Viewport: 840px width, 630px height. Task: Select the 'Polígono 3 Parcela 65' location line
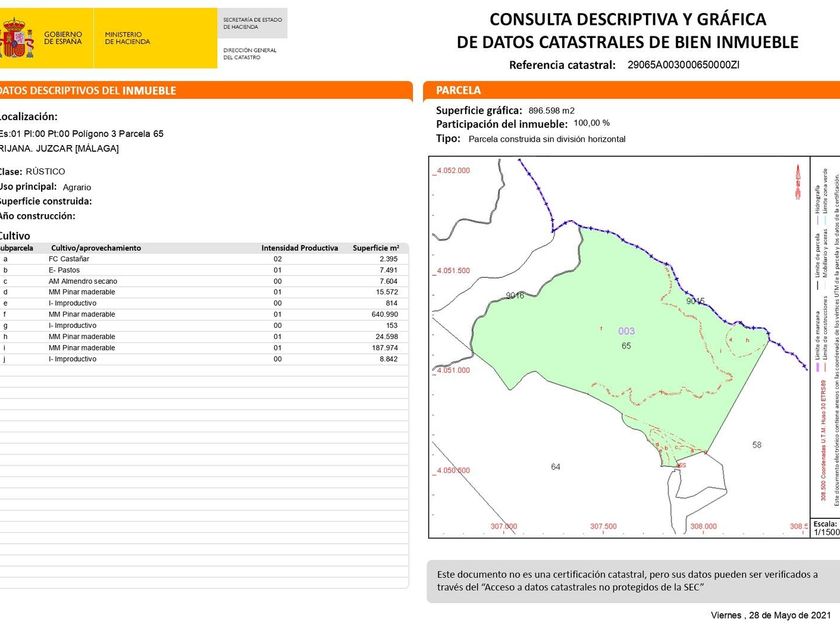coord(82,134)
